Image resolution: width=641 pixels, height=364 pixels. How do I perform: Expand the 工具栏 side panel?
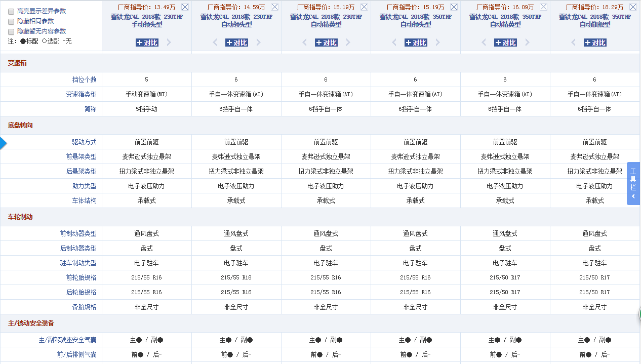pos(633,183)
